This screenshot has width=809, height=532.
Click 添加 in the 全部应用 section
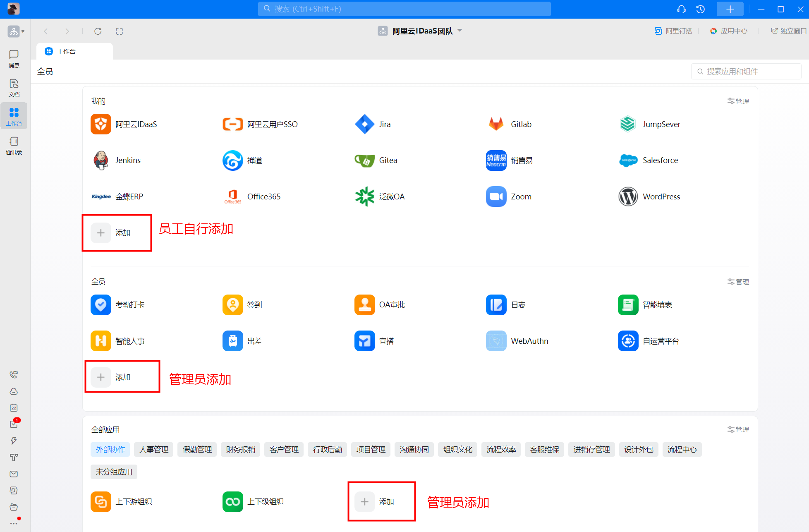coord(375,502)
